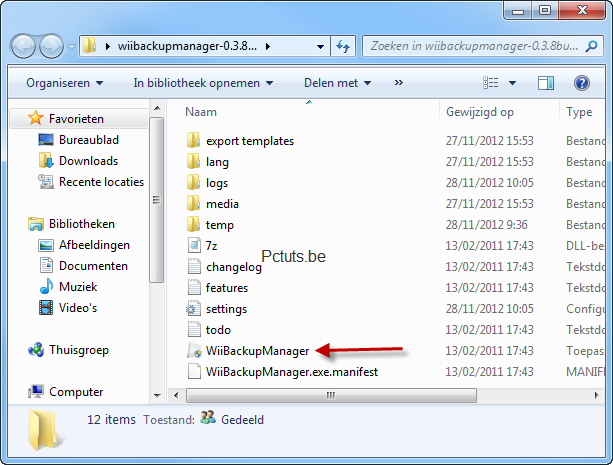Image resolution: width=613 pixels, height=465 pixels.
Task: Select the lang folder
Action: point(217,162)
